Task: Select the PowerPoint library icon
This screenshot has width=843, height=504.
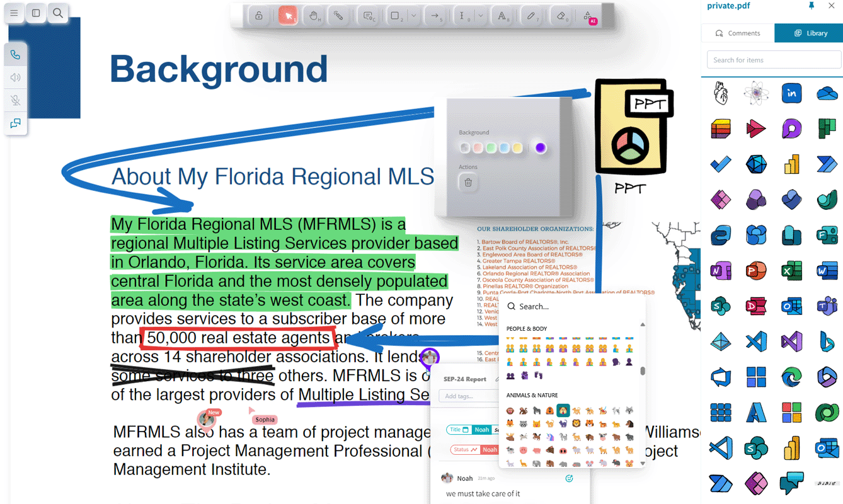Action: 756,271
